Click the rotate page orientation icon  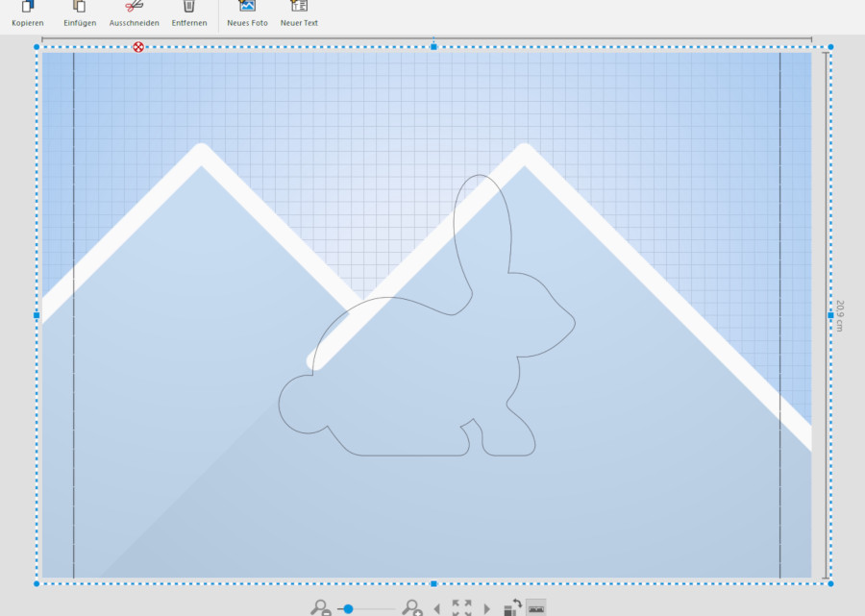(512, 607)
